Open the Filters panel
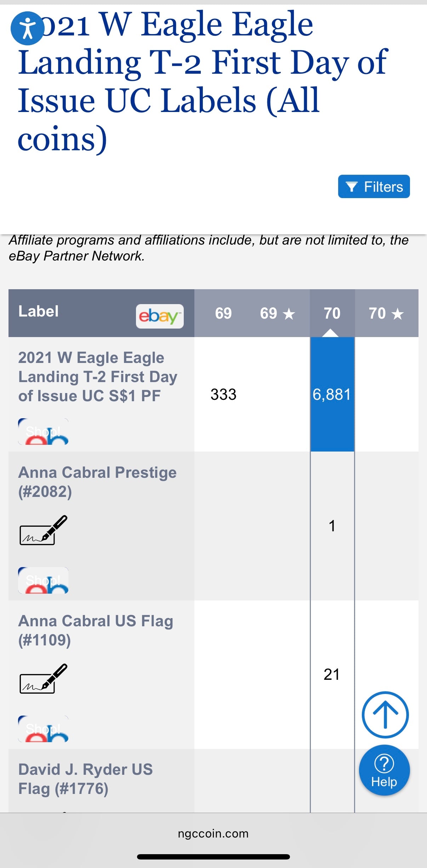The image size is (427, 868). pos(374,186)
